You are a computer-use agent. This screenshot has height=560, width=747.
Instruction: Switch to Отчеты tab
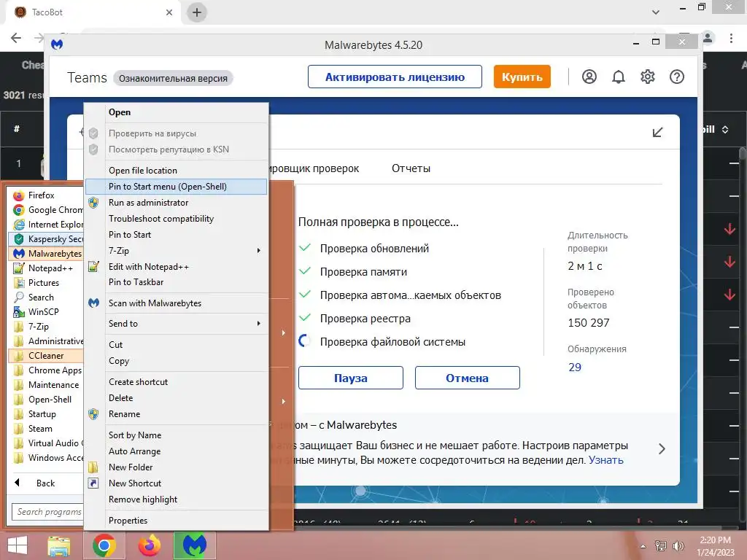pos(411,168)
